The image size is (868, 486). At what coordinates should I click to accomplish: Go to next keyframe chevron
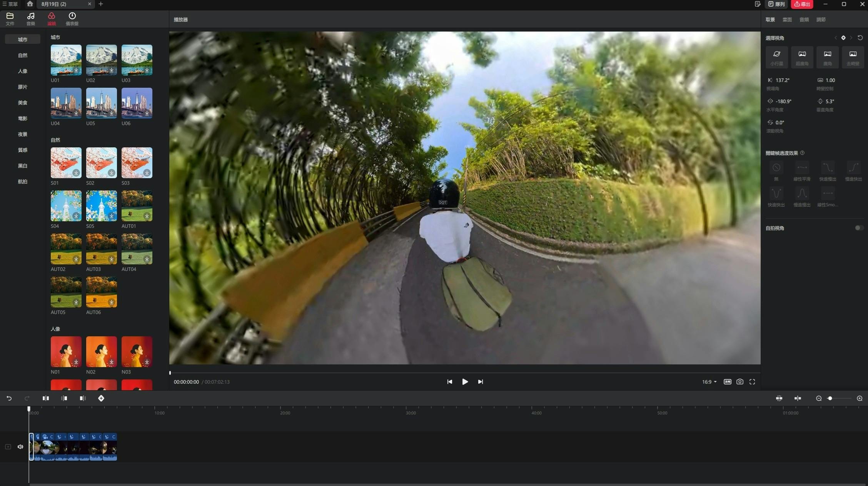851,38
